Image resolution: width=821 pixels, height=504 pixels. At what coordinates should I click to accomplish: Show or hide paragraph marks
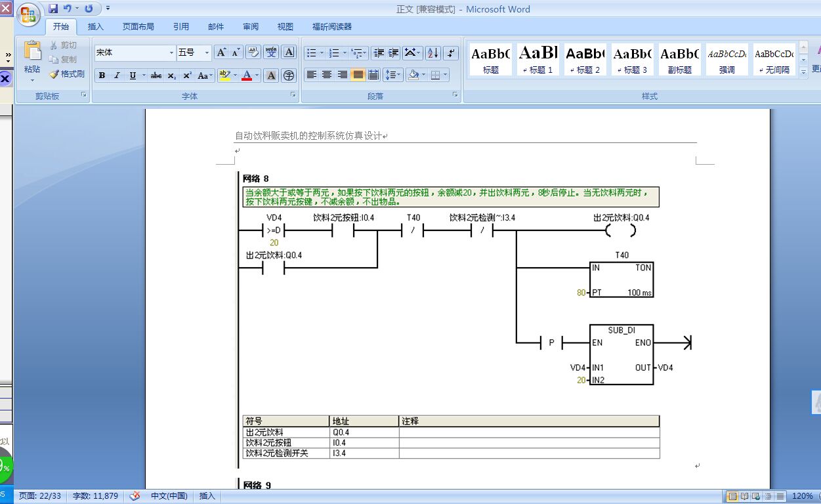(x=451, y=52)
